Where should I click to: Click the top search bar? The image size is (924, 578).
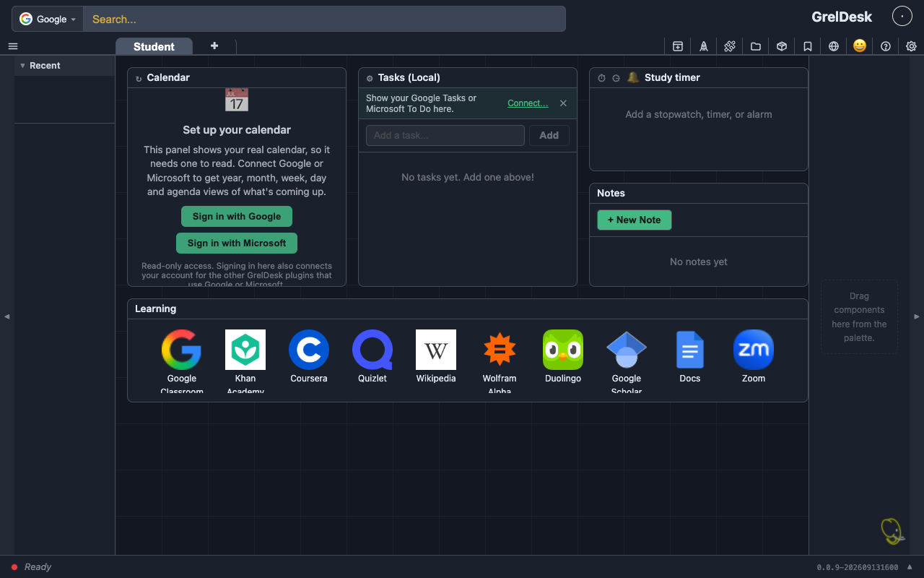tap(324, 19)
